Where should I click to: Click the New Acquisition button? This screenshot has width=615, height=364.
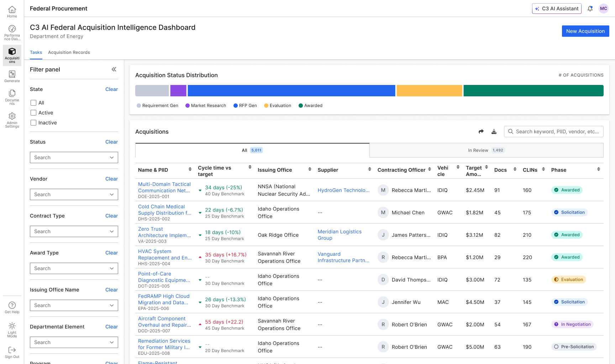(585, 31)
